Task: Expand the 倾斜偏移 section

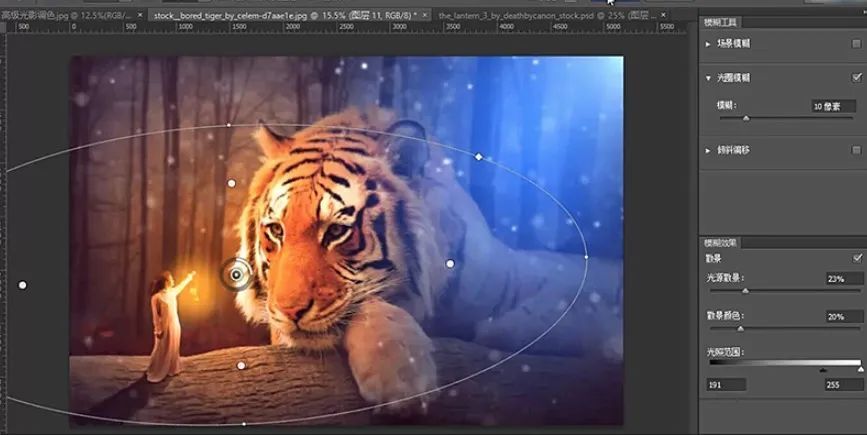Action: pyautogui.click(x=708, y=150)
